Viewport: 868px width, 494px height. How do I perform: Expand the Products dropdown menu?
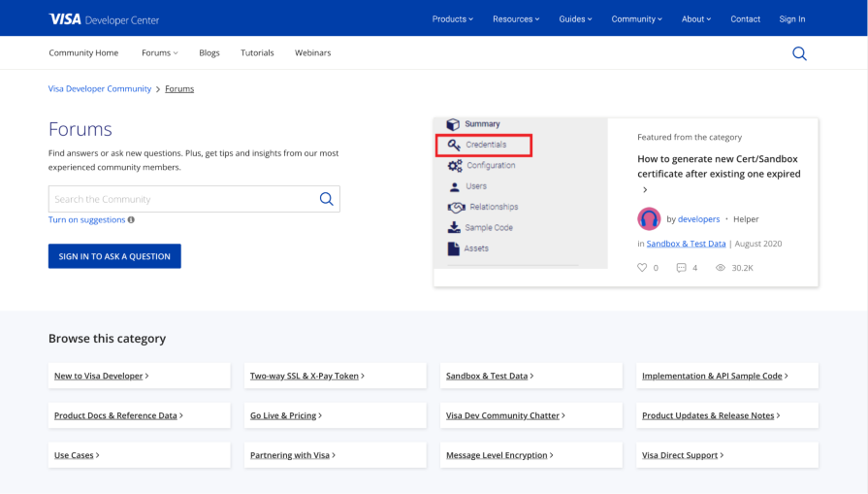[452, 18]
